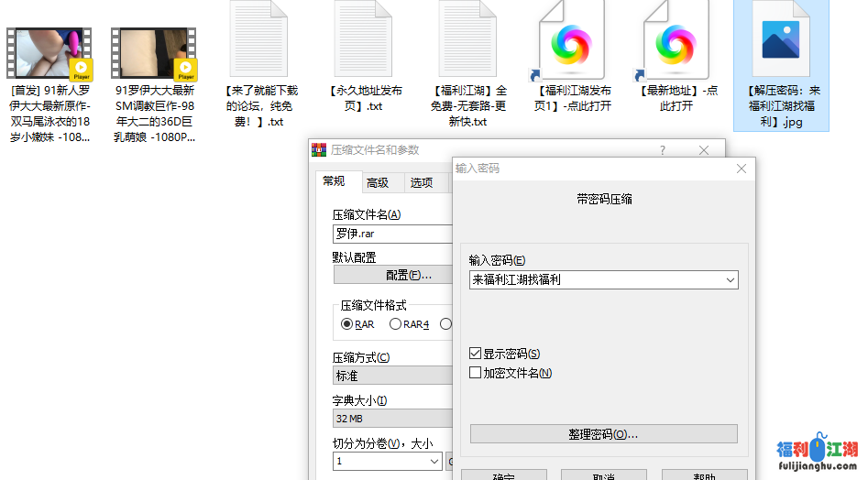Switch to the 选项 tab
This screenshot has height=480, width=868.
point(422,182)
